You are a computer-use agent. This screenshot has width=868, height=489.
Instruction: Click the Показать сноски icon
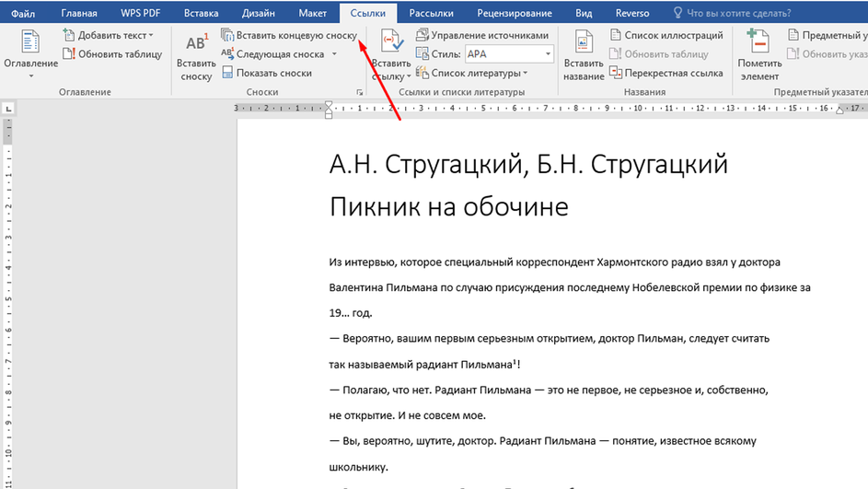(227, 73)
